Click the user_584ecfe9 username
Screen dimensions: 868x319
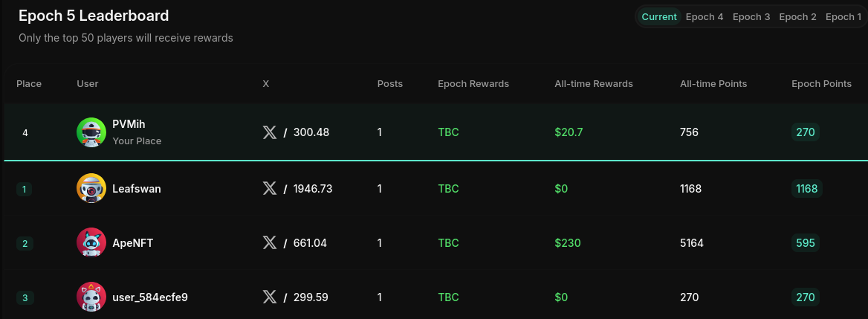point(150,297)
